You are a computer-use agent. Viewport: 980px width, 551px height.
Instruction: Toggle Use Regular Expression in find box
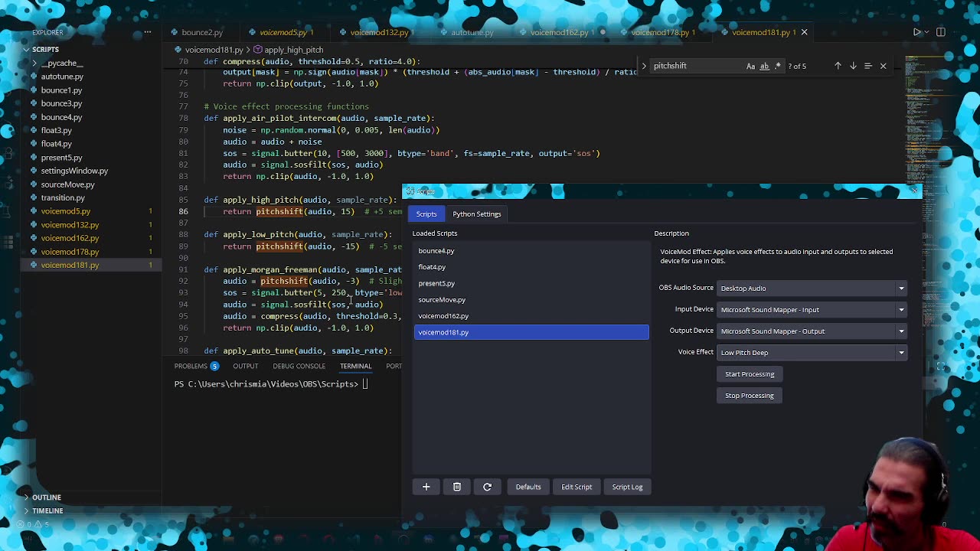pos(778,66)
